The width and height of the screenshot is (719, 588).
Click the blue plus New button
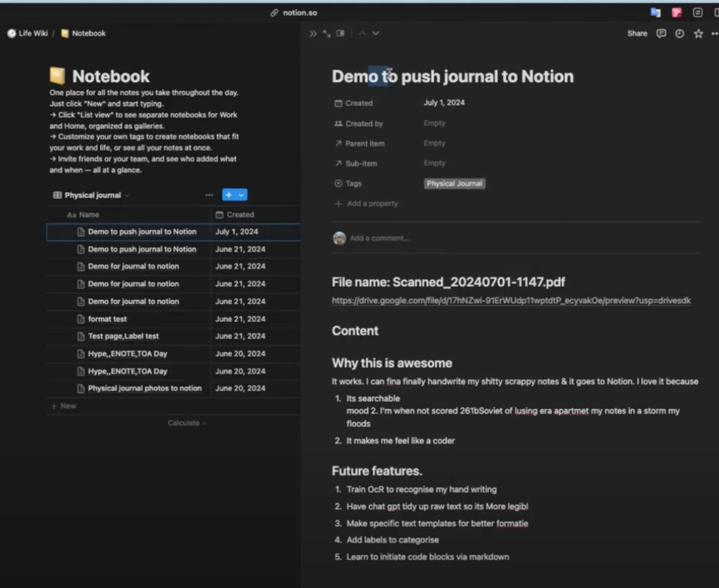click(x=229, y=195)
